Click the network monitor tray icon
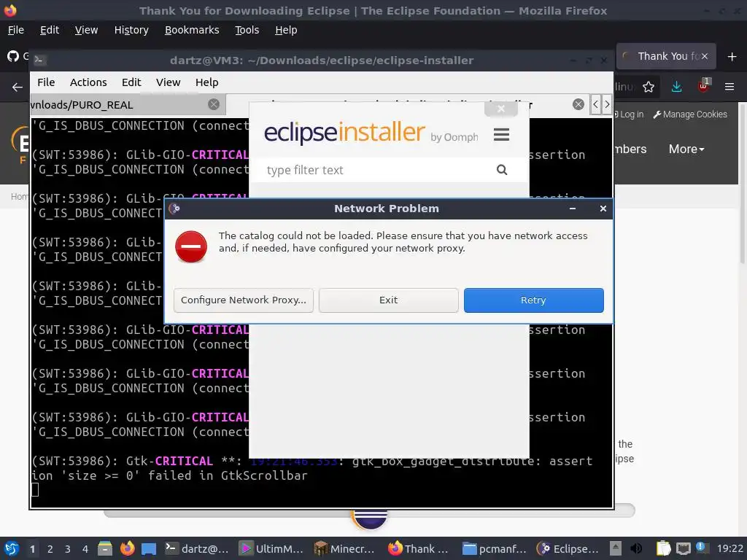This screenshot has height=560, width=747. point(683,548)
